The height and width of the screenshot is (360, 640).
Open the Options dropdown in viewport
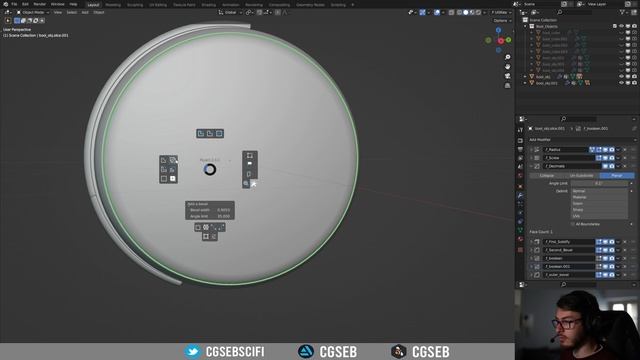click(x=502, y=20)
